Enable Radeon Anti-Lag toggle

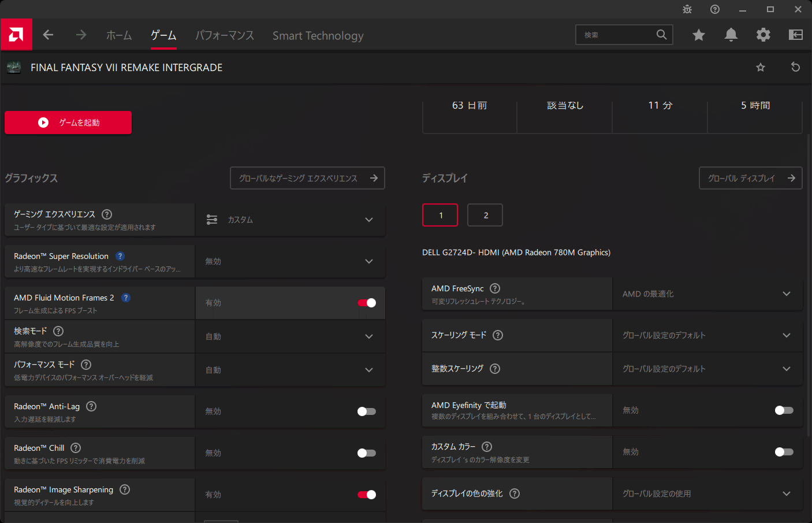pos(367,411)
